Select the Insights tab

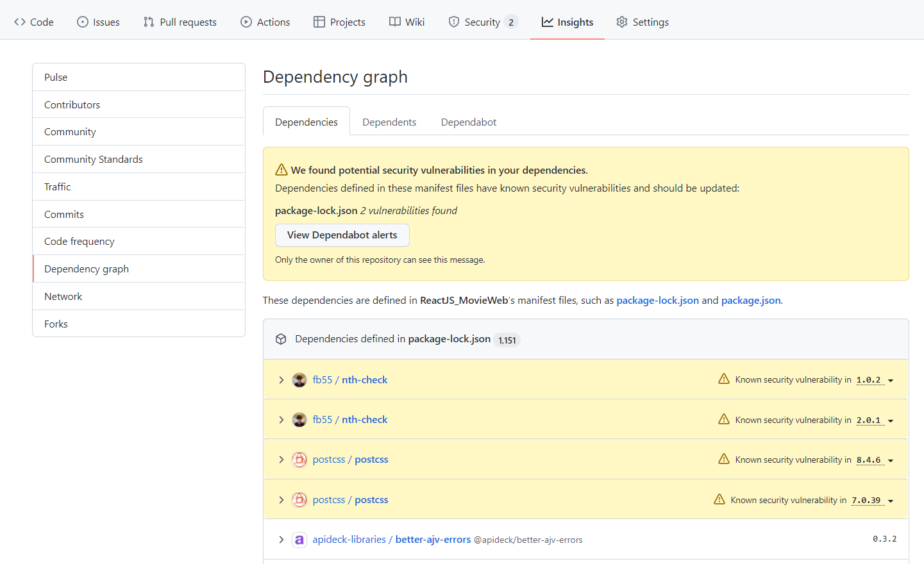point(567,22)
